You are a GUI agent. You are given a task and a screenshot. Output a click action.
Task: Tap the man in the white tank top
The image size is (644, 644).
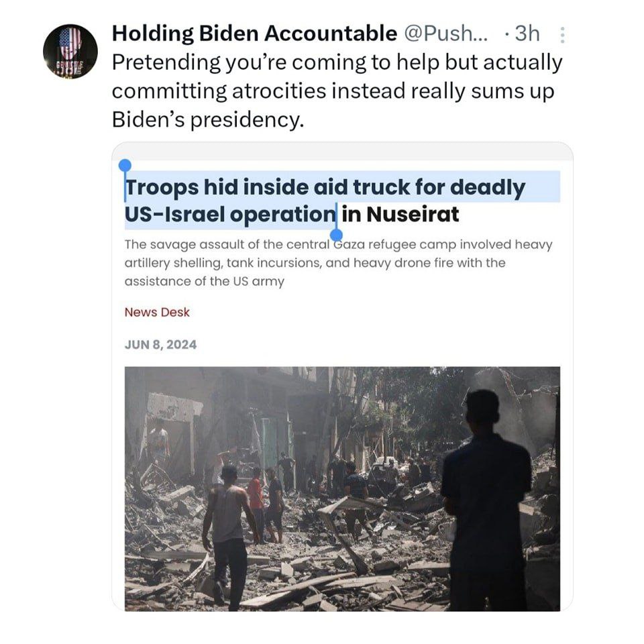(227, 523)
